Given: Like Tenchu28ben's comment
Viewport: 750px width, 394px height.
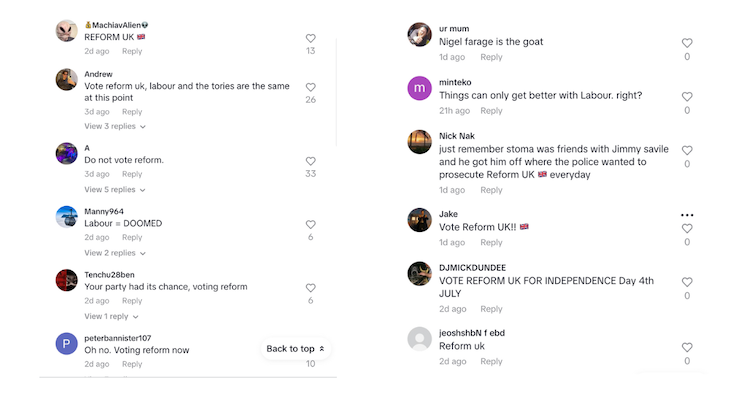Looking at the screenshot, I should pos(310,288).
